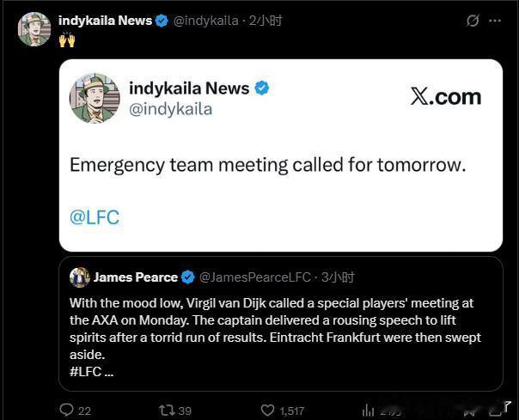
Task: Open the #LFC hashtag link
Action: point(86,372)
